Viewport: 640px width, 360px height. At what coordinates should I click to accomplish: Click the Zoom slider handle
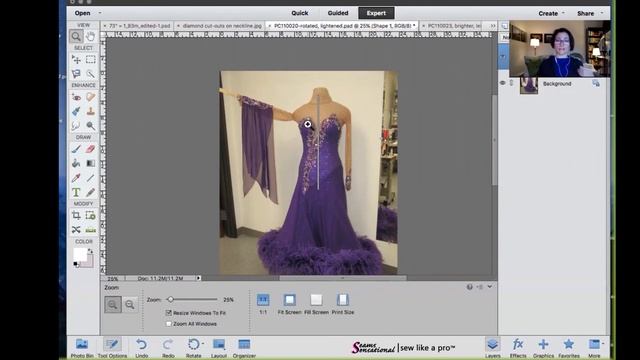(x=171, y=300)
